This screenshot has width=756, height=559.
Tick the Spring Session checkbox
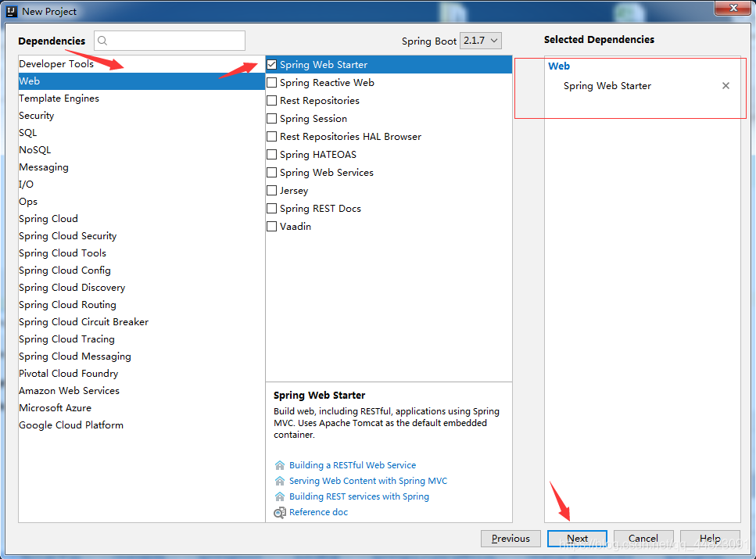pyautogui.click(x=272, y=119)
